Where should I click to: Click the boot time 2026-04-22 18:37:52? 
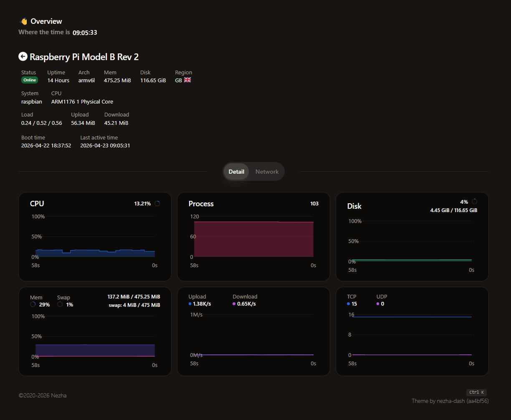pos(46,146)
